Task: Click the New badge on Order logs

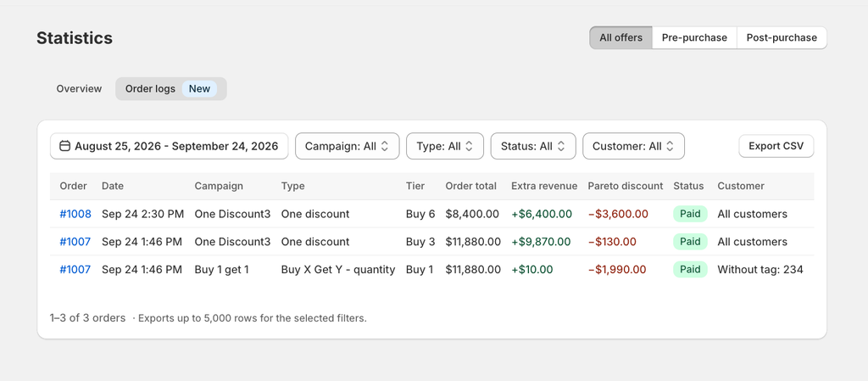Action: [x=200, y=88]
